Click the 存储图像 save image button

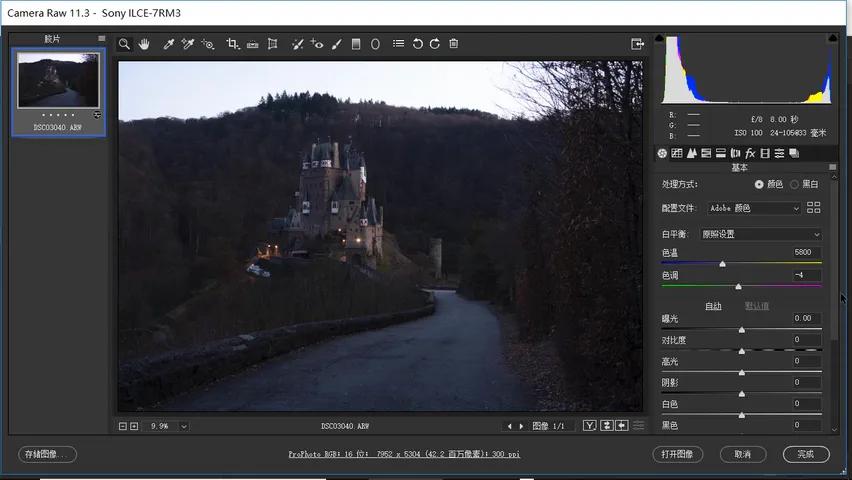[x=47, y=454]
